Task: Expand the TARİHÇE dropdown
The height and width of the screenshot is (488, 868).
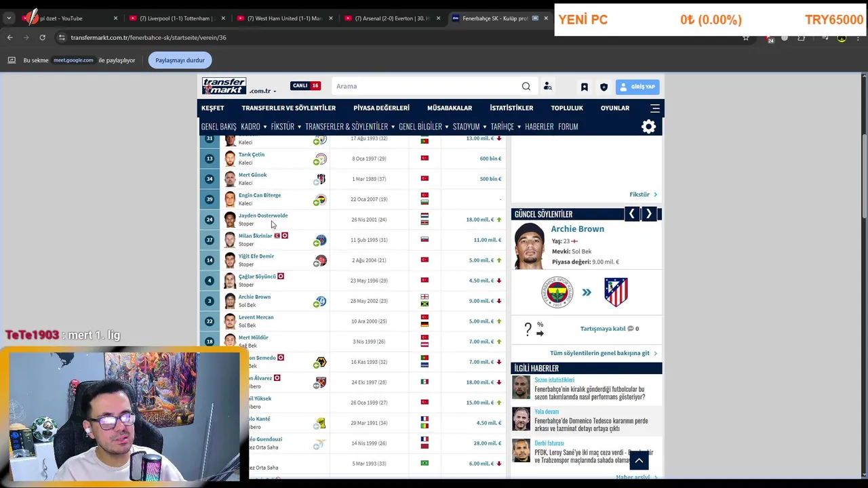Action: (506, 127)
